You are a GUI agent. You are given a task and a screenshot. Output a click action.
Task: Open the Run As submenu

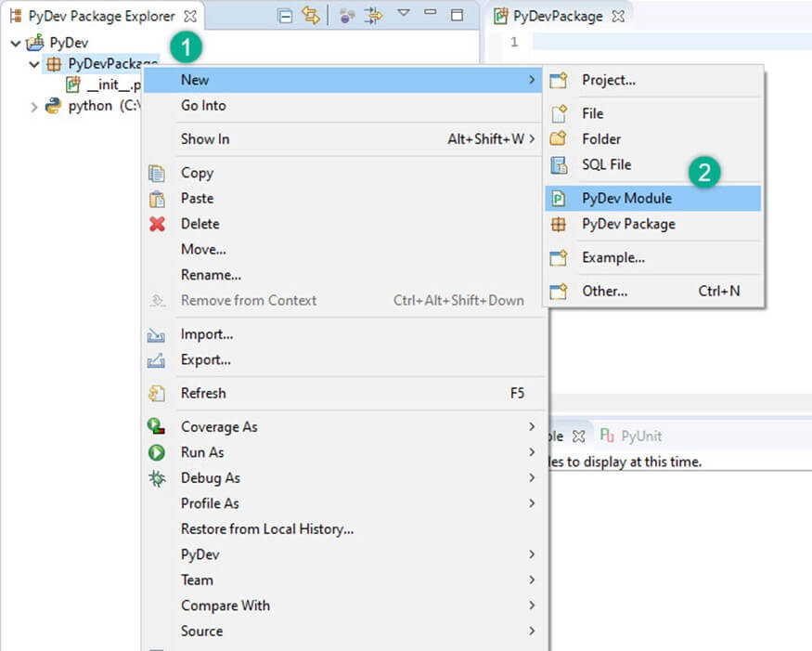click(x=202, y=452)
